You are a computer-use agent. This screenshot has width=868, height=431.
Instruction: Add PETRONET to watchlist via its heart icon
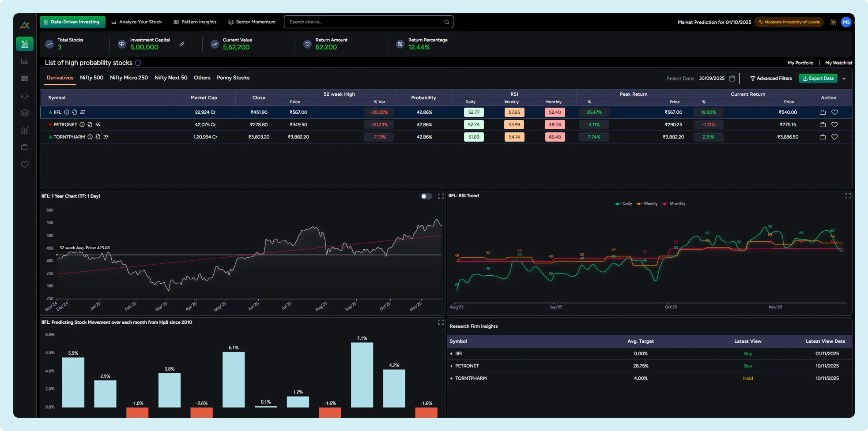(x=835, y=124)
